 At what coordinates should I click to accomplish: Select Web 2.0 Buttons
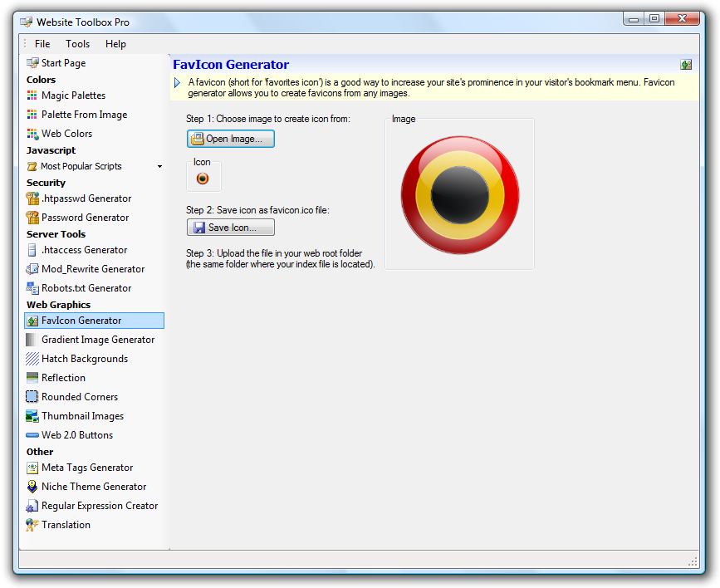point(77,435)
